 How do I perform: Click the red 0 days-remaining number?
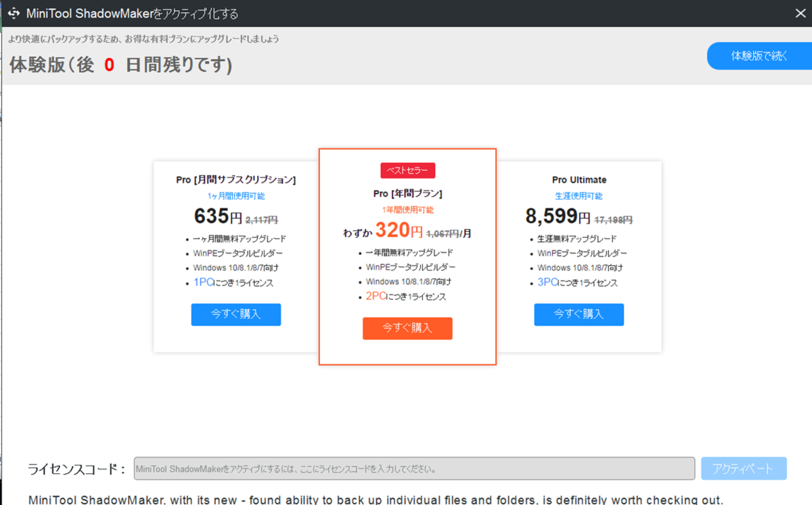click(x=109, y=65)
